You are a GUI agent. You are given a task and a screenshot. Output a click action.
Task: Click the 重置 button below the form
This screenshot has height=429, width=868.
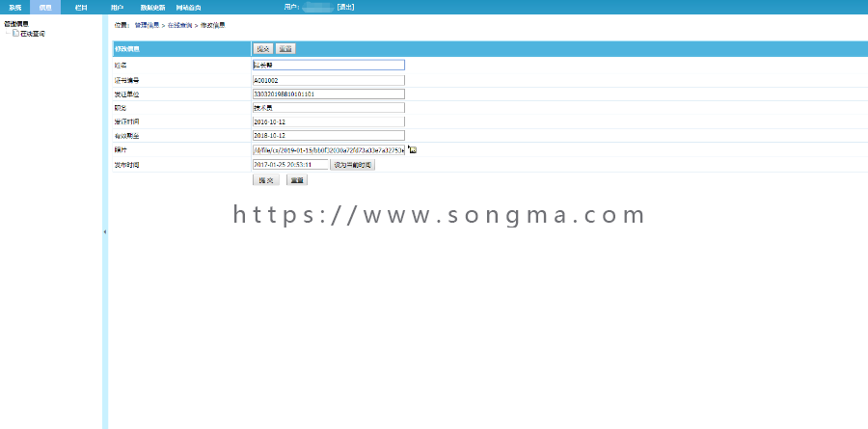[x=297, y=180]
